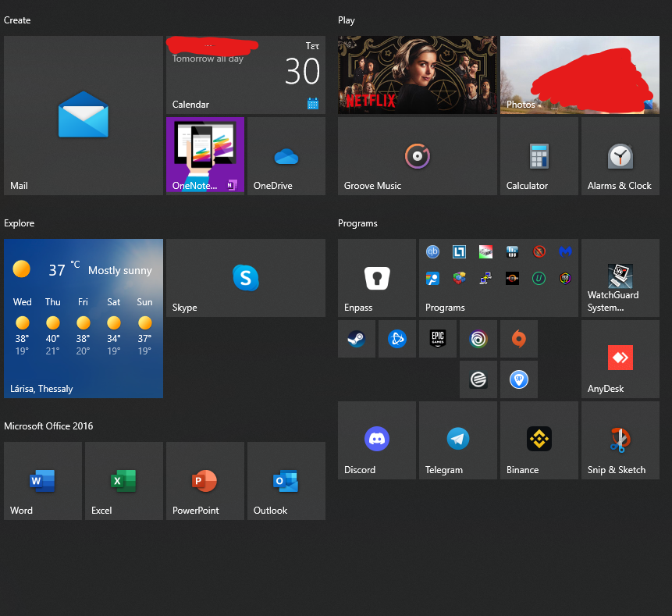Click the green U uninstaller icon

(539, 278)
